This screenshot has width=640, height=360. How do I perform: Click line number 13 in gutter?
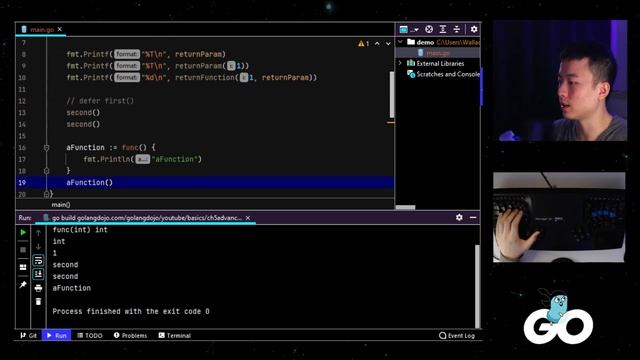[22, 113]
